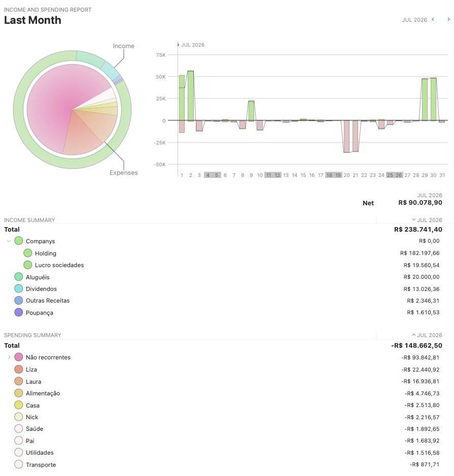Image resolution: width=454 pixels, height=476 pixels.
Task: Click the day 2 green income bar
Action: pos(190,96)
